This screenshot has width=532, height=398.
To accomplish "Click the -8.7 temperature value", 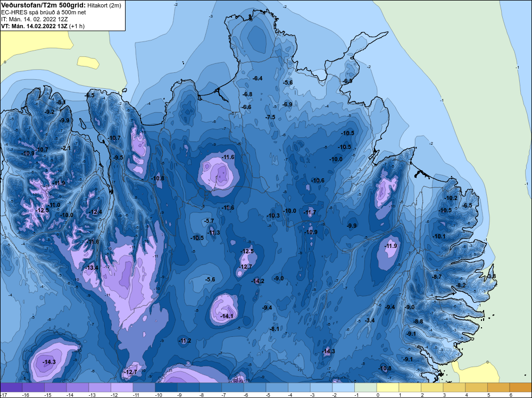I will point(437,277).
